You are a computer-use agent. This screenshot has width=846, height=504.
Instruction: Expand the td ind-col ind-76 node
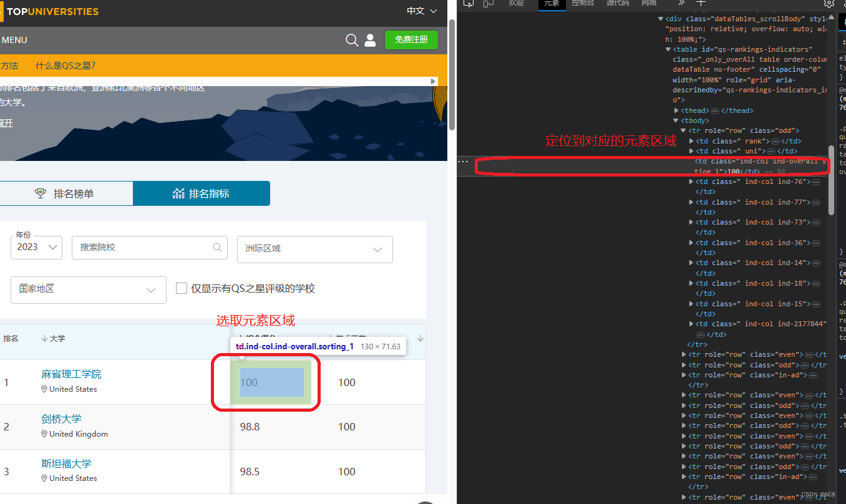[x=691, y=182]
